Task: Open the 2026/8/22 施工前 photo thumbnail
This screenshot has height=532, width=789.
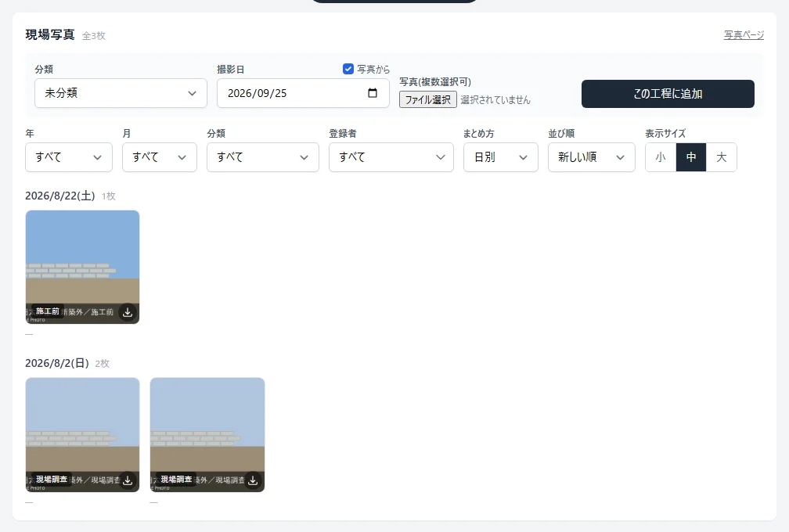Action: tap(82, 267)
